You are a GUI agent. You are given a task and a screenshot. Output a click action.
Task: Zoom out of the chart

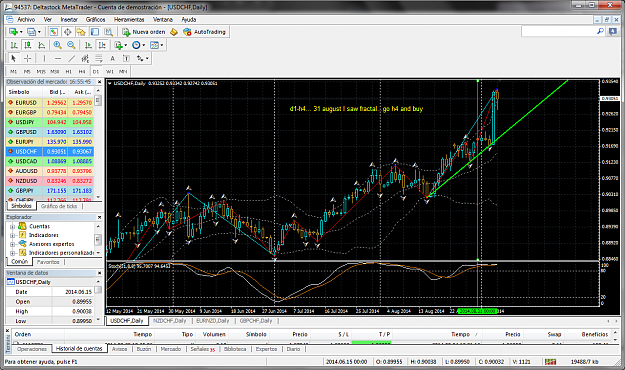[71, 45]
